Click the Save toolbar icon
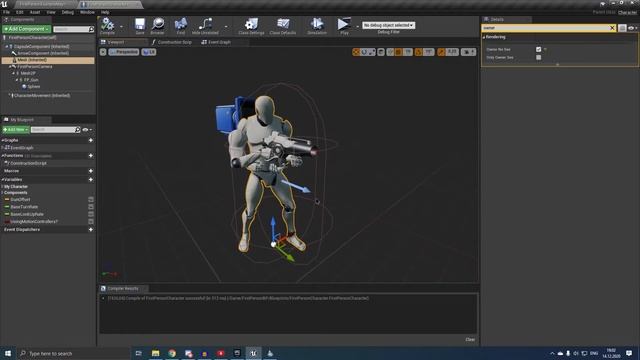Viewport: 640px width, 360px height. tap(140, 25)
